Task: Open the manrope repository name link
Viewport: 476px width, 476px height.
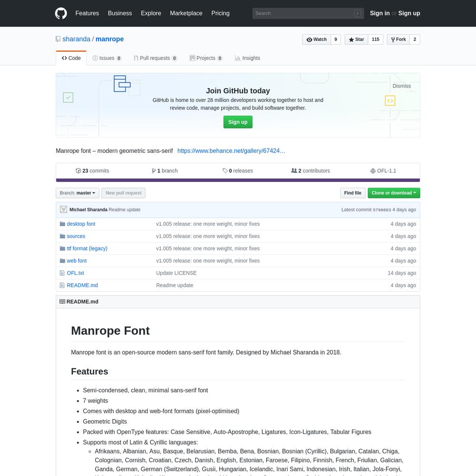Action: (x=109, y=39)
